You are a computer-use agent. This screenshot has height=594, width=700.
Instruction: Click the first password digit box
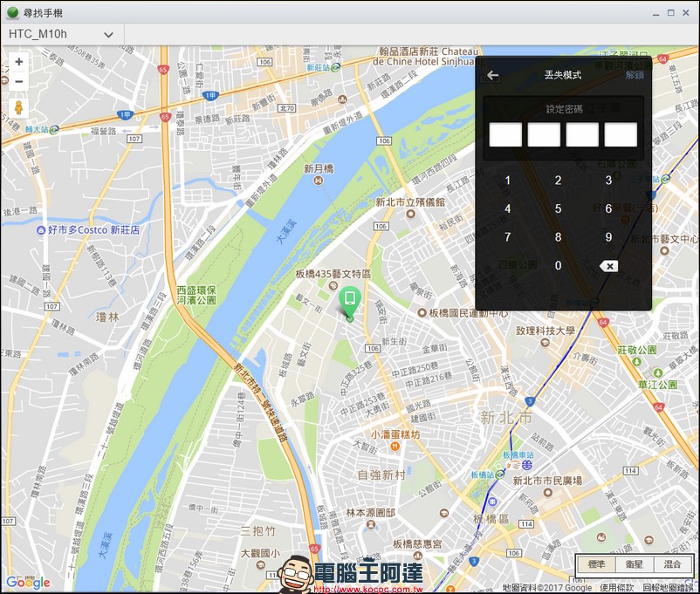tap(506, 135)
